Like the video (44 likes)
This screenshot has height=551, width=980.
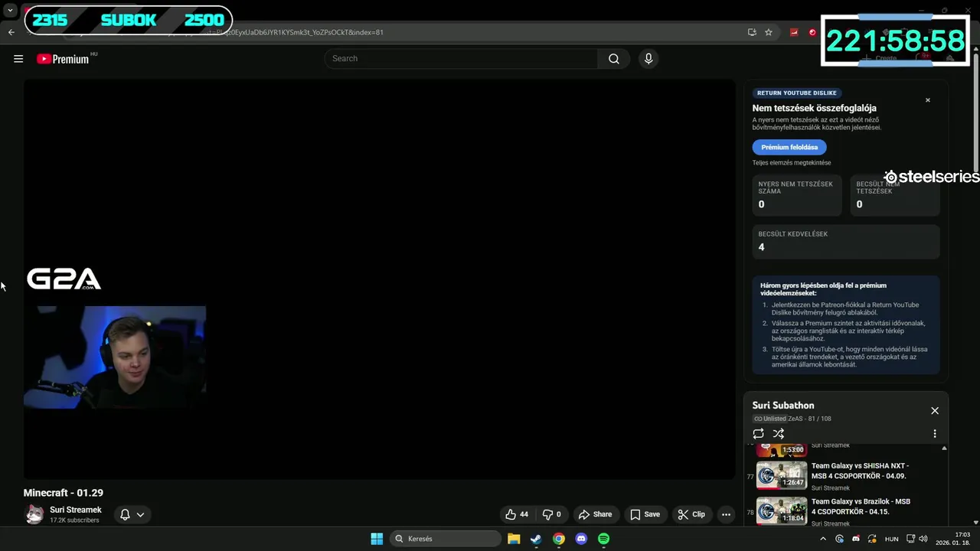(x=517, y=514)
